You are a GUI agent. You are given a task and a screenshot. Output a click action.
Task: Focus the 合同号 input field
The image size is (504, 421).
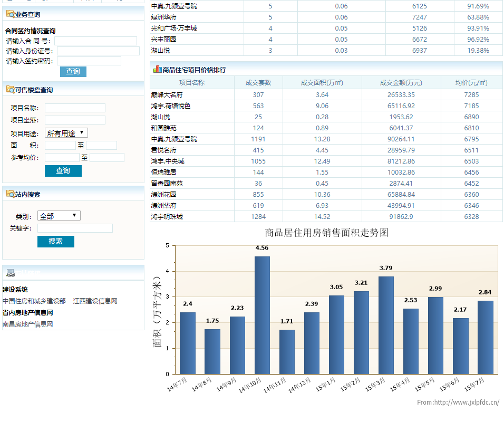(x=95, y=41)
